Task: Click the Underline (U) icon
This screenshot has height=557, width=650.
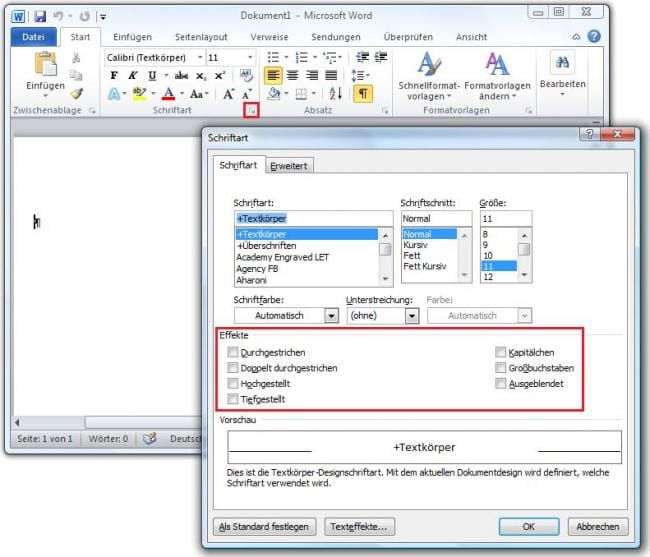Action: tap(152, 75)
